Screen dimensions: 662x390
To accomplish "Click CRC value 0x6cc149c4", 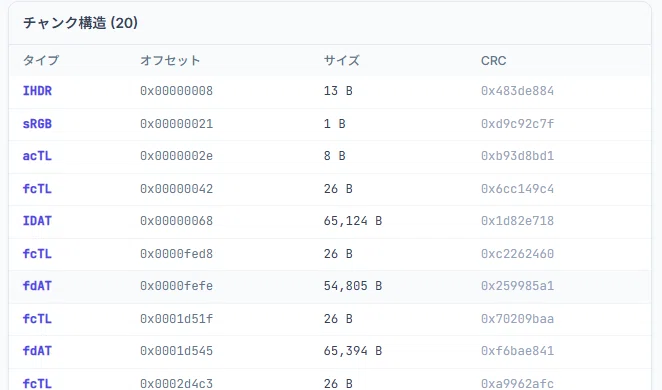I will coord(517,189).
